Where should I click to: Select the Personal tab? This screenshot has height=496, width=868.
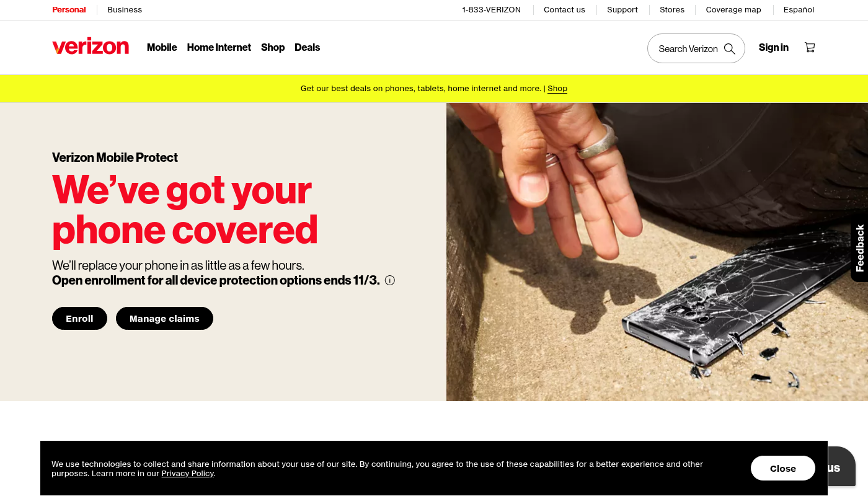click(x=69, y=10)
